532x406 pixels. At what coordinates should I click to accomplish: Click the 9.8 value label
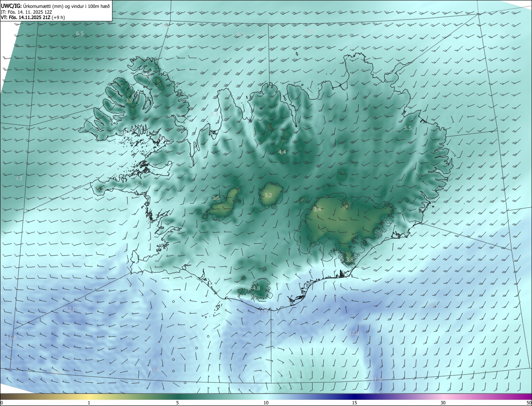(214, 114)
